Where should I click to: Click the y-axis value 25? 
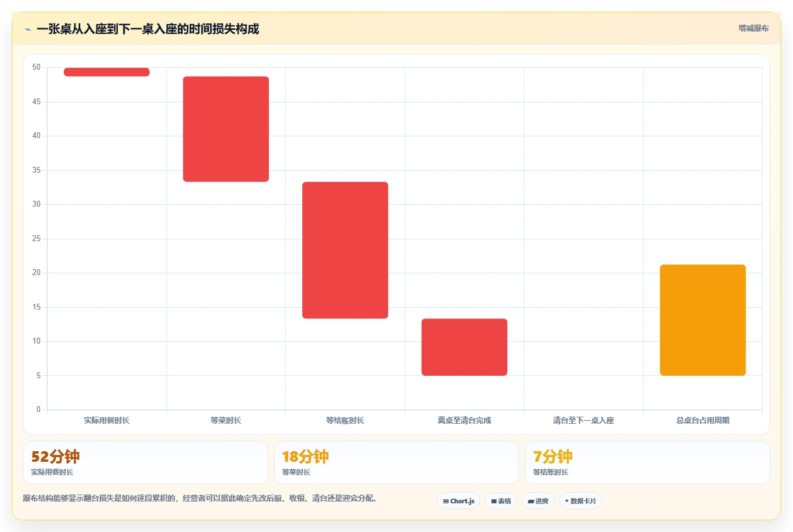[x=36, y=239]
